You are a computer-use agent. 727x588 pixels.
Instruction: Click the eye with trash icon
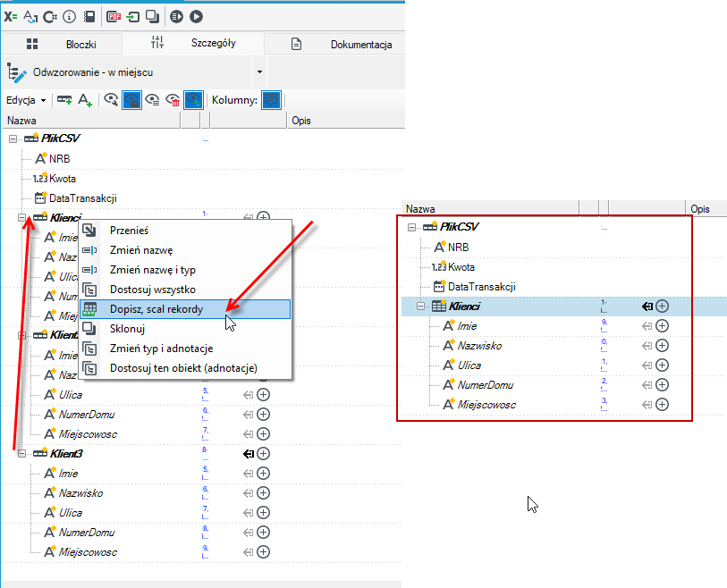(173, 100)
